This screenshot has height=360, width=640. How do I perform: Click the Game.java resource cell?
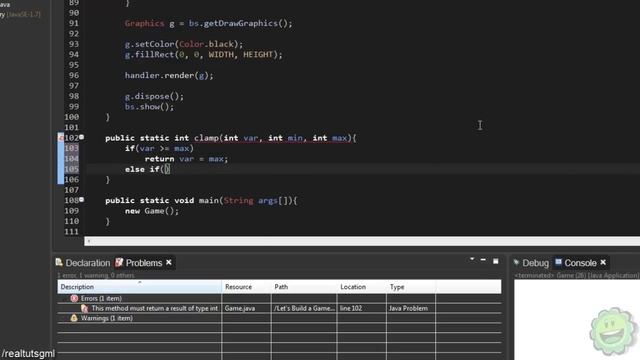point(240,308)
